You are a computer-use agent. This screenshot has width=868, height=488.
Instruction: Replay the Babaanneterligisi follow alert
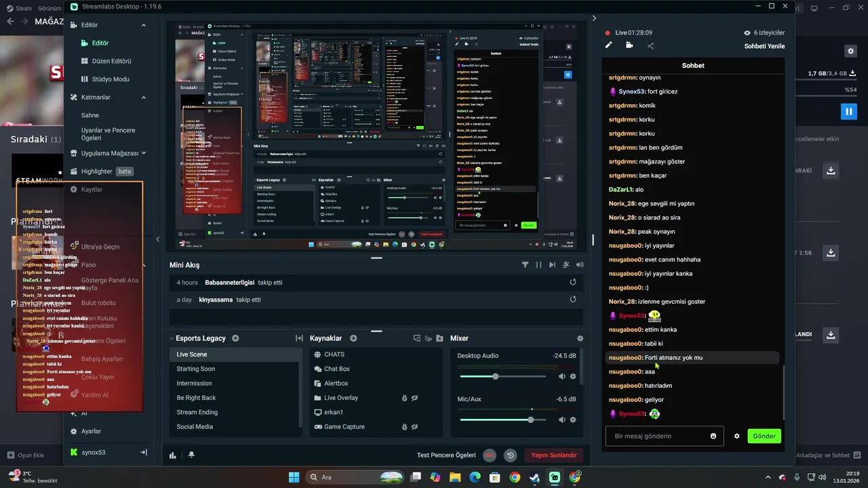coord(573,282)
